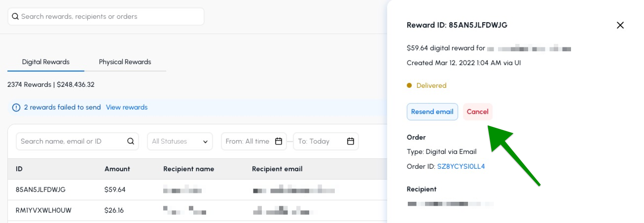Click the Resend email button
The image size is (644, 223).
point(432,112)
